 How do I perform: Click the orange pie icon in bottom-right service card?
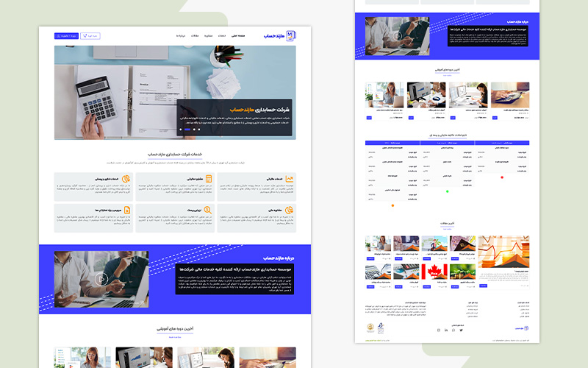pos(289,210)
